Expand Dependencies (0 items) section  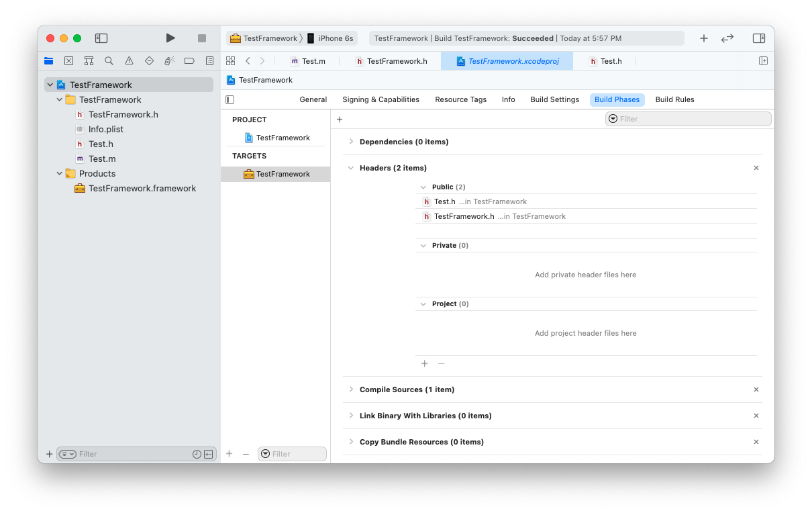(x=351, y=142)
